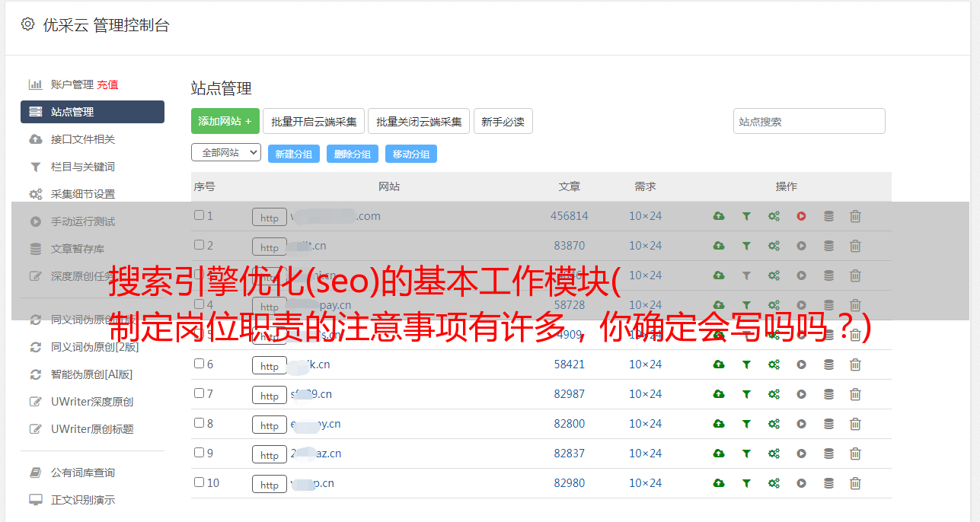Click the cloud upload icon in row 1

tap(719, 216)
